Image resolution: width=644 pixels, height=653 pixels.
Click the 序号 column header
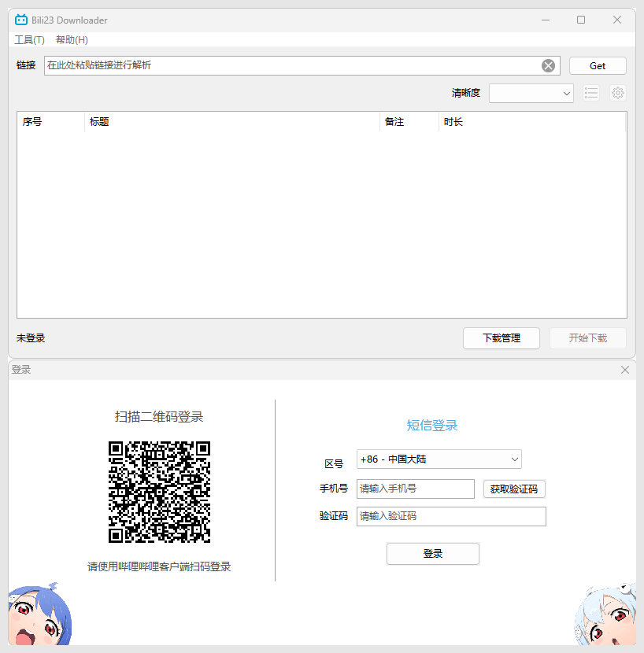pyautogui.click(x=50, y=122)
